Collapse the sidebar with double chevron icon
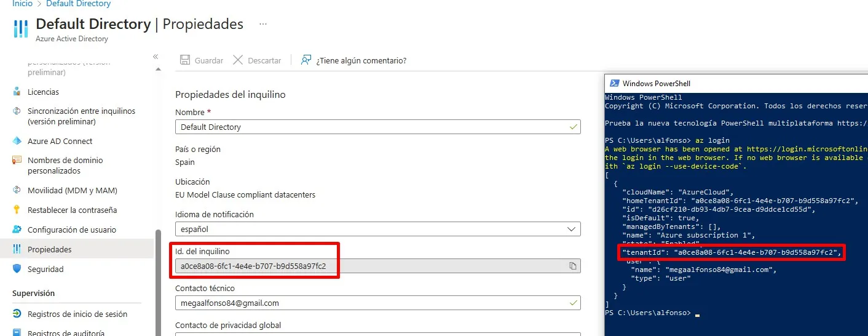Screen dimensions: 868x336 pyautogui.click(x=156, y=57)
